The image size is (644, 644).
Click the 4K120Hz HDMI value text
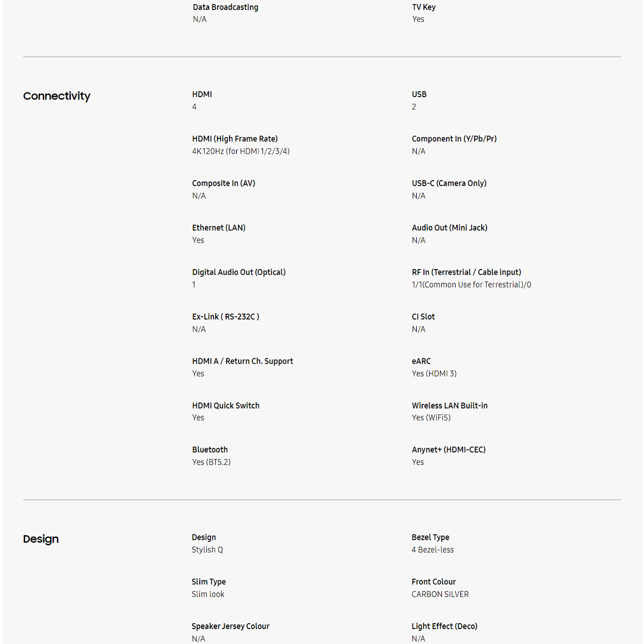tap(241, 151)
